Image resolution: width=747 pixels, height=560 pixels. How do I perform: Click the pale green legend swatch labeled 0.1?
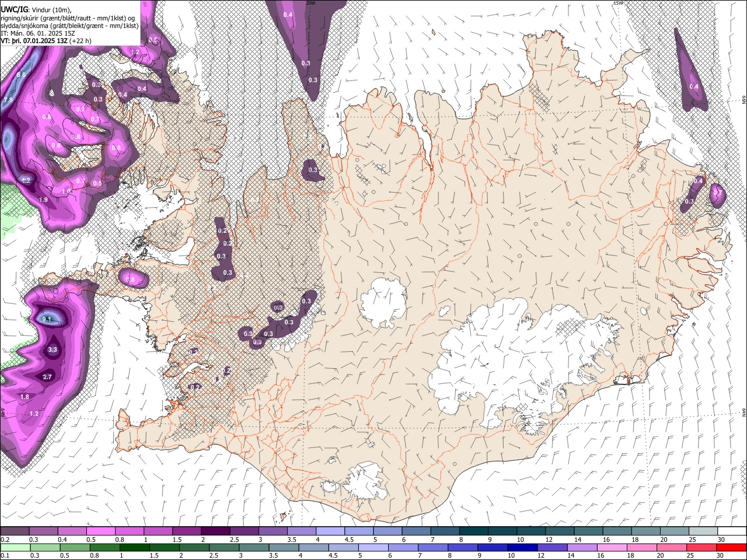pos(15,547)
